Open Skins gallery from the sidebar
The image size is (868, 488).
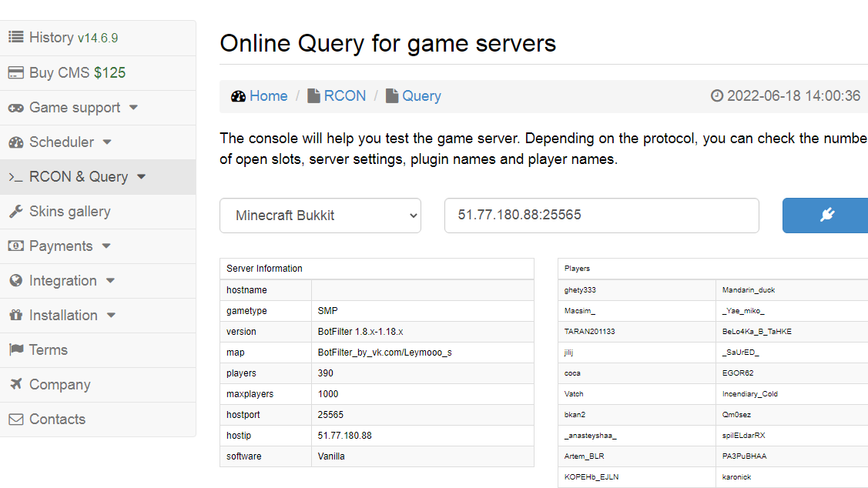point(70,211)
